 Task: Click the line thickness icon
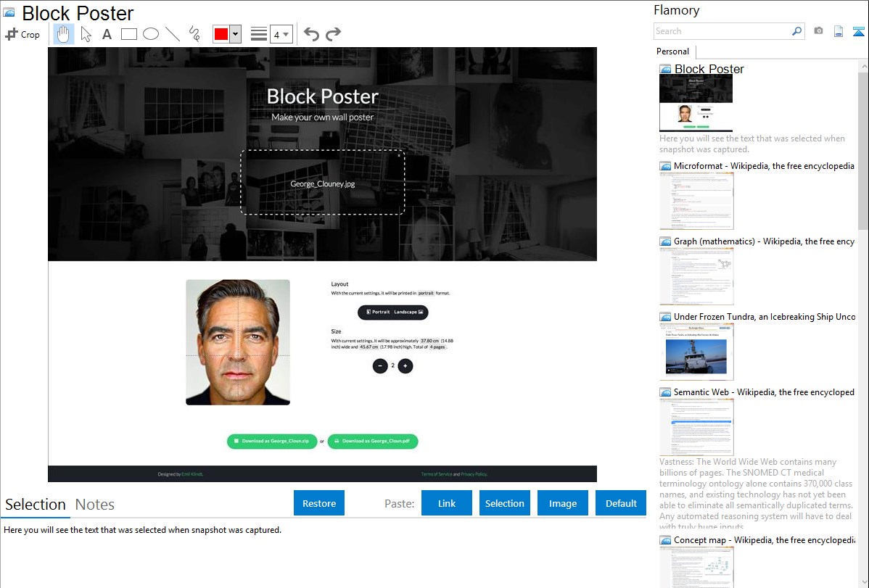pyautogui.click(x=259, y=34)
